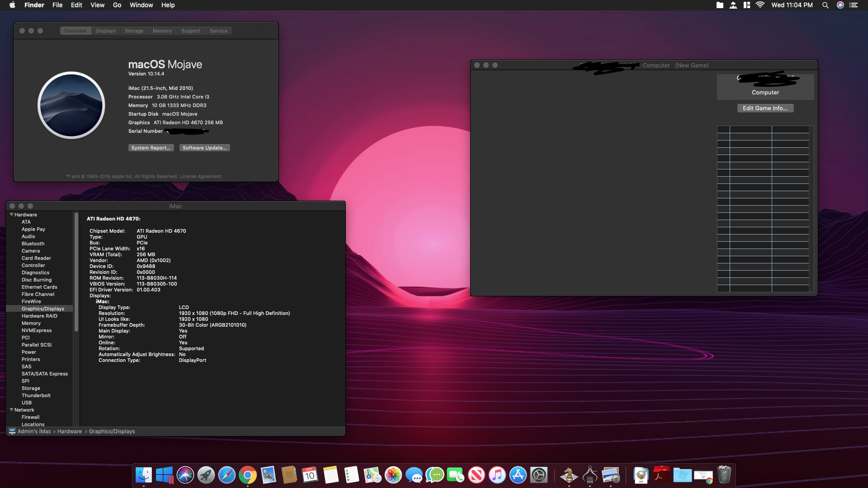Open Photos app in dock
This screenshot has height=488, width=868.
click(393, 475)
